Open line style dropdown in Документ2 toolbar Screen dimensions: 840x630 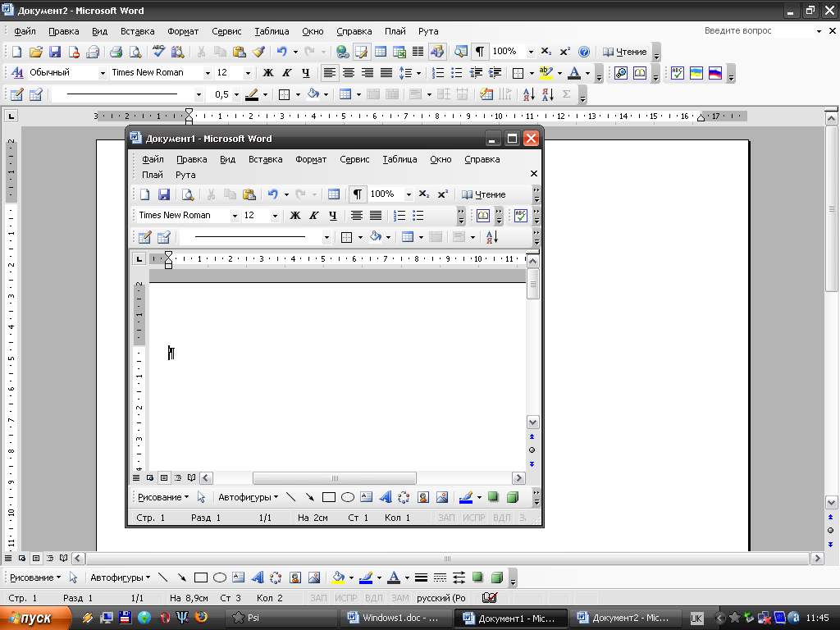coord(199,95)
